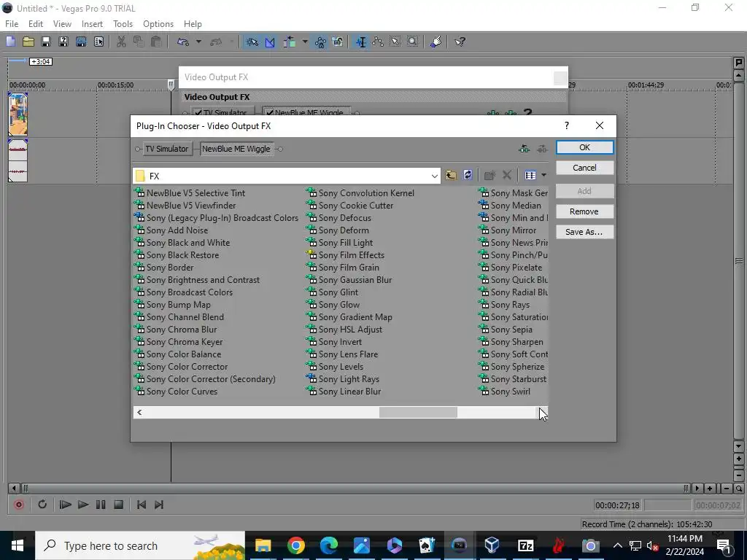747x560 pixels.
Task: Click the Go to End button
Action: click(159, 505)
